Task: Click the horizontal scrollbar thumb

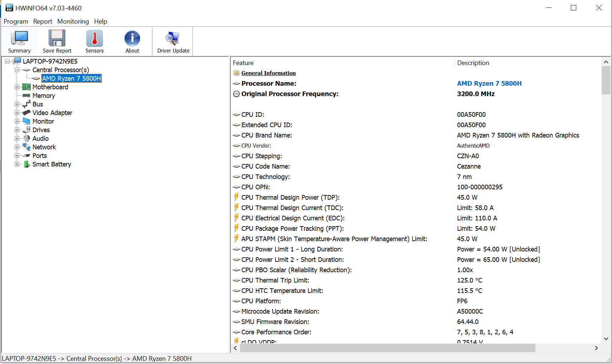Action: click(388, 348)
